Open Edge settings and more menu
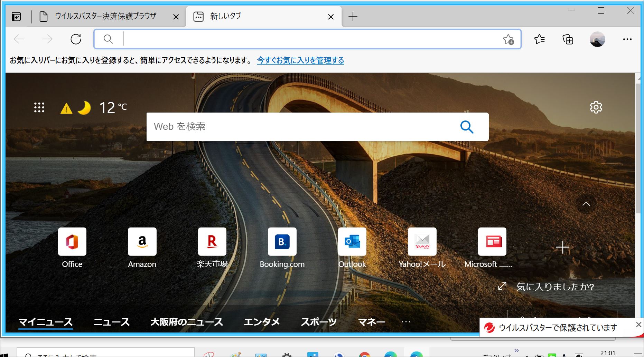 tap(627, 39)
